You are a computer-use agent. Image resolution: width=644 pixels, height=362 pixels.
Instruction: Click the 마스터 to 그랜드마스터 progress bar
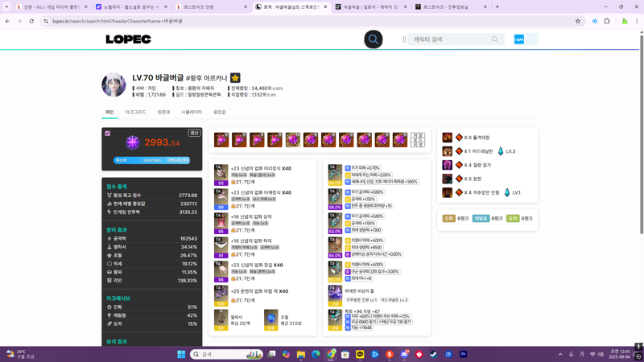(x=151, y=160)
